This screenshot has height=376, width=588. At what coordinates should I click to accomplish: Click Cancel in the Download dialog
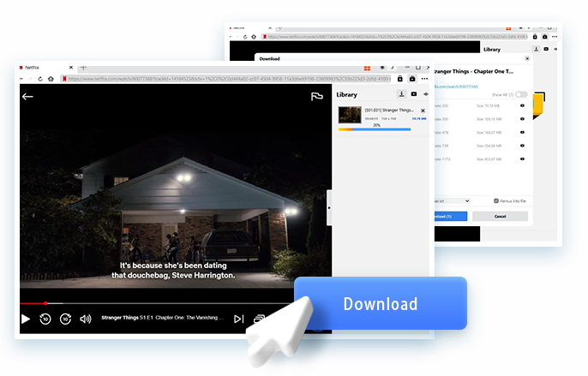(500, 217)
